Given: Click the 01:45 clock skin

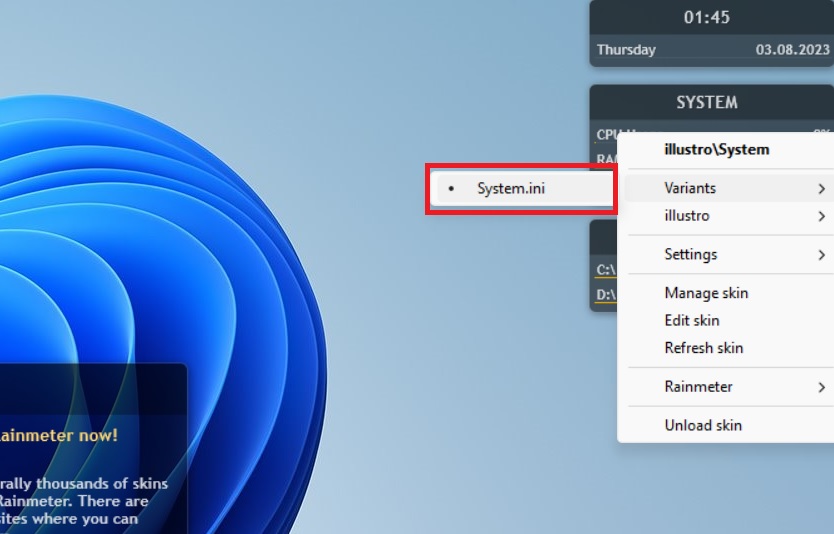Looking at the screenshot, I should click(x=706, y=18).
